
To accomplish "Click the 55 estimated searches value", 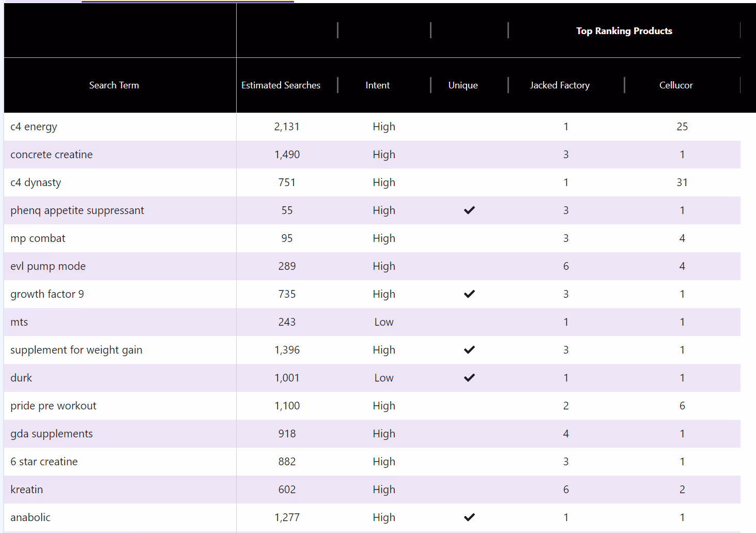I will click(287, 210).
